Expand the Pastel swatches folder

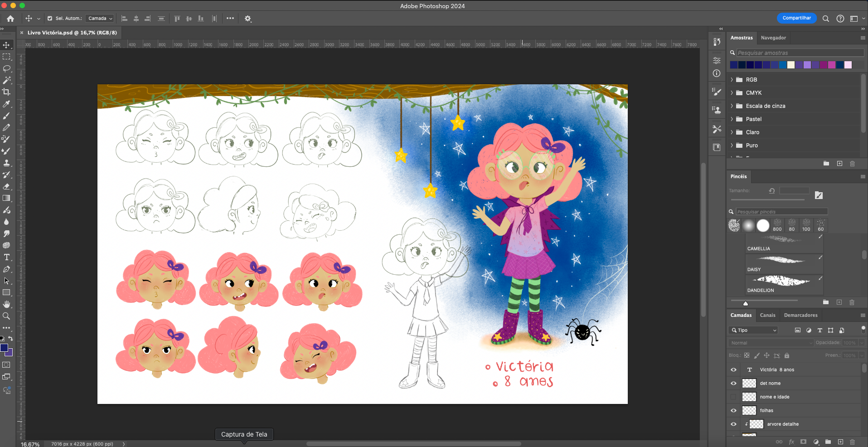[x=732, y=119]
